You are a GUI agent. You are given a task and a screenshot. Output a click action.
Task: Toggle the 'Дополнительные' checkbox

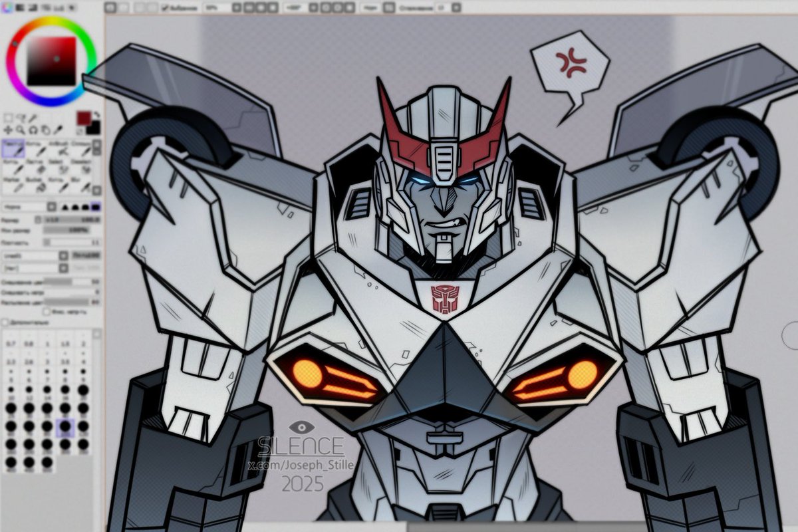click(x=5, y=323)
